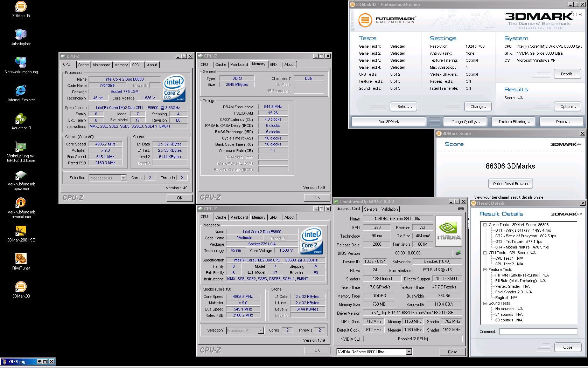The width and height of the screenshot is (588, 368).
Task: Click the Change... settings button
Action: coord(479,107)
